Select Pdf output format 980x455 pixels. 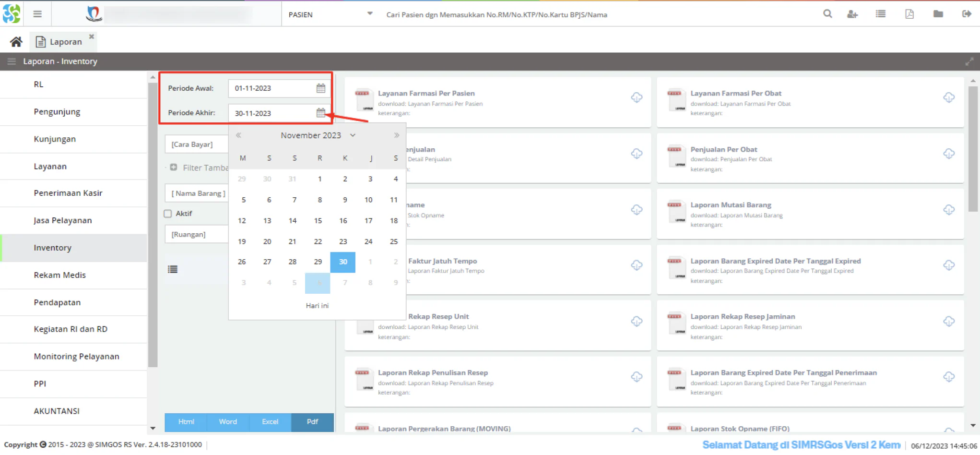[x=312, y=422]
